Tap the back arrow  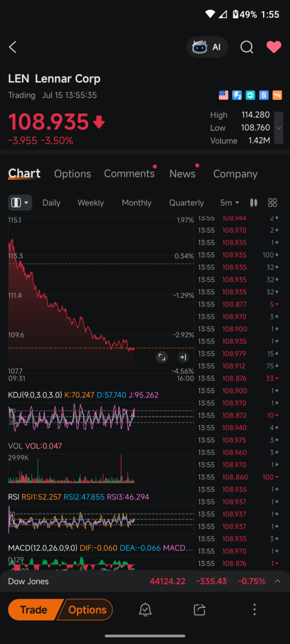click(13, 47)
